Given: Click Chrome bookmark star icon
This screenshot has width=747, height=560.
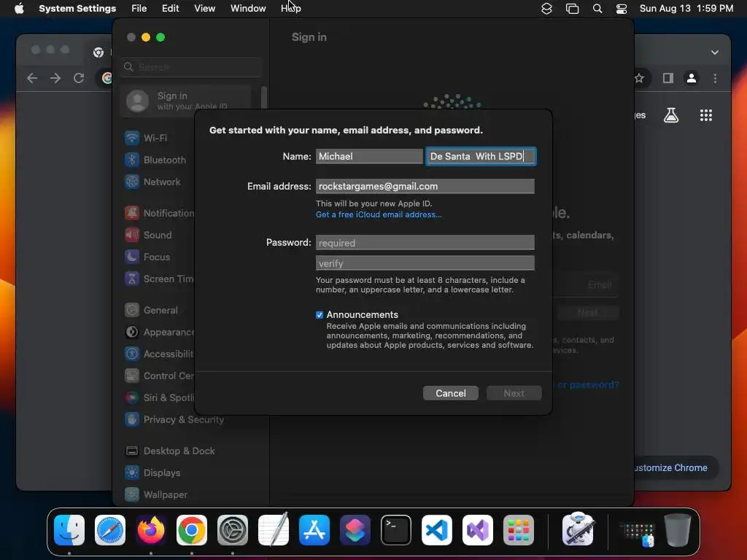Looking at the screenshot, I should click(639, 78).
